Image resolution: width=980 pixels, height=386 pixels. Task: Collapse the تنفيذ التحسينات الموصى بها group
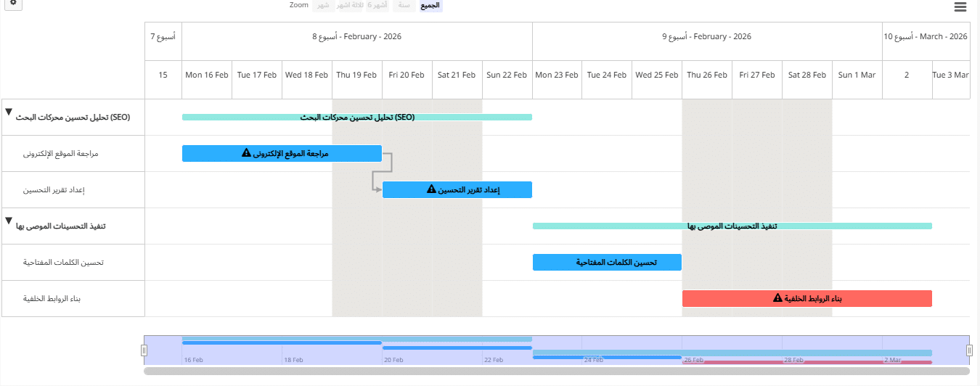9,221
